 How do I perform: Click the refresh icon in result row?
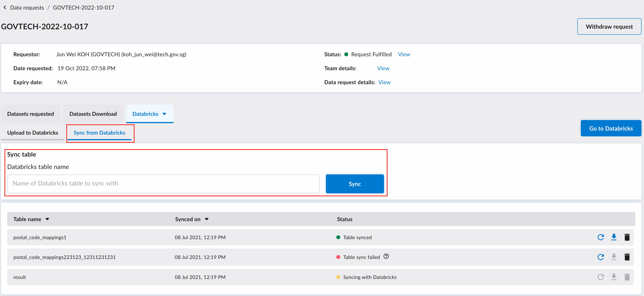coord(601,277)
